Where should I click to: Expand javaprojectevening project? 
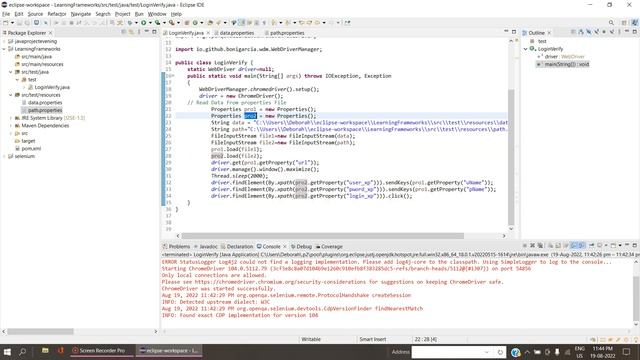coord(4,41)
